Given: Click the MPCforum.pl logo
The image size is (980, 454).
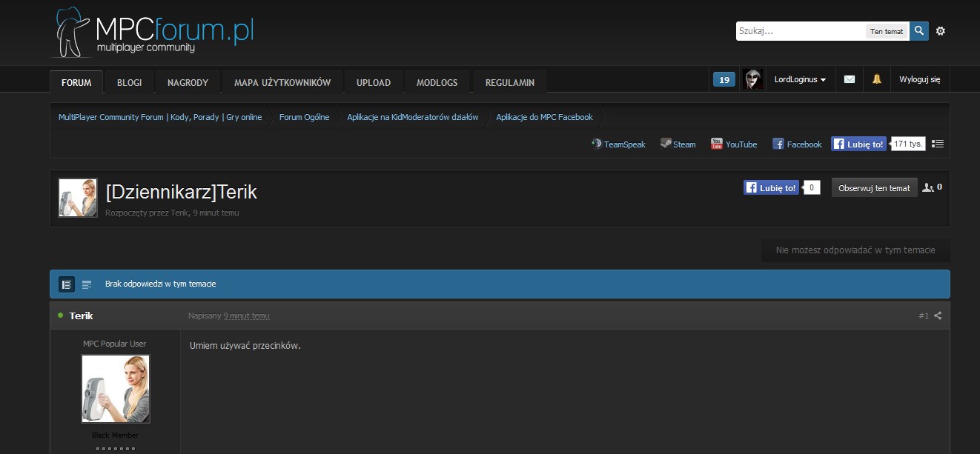Looking at the screenshot, I should [x=153, y=32].
